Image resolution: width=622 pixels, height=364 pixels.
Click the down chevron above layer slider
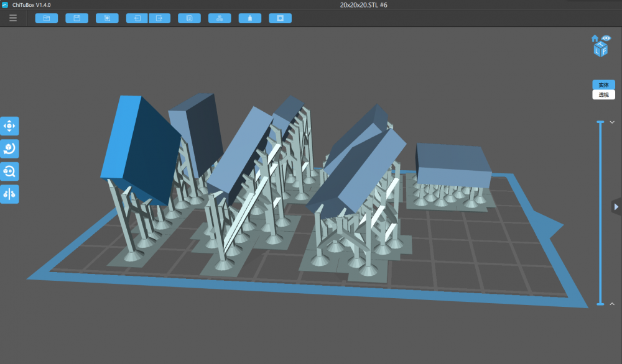612,122
